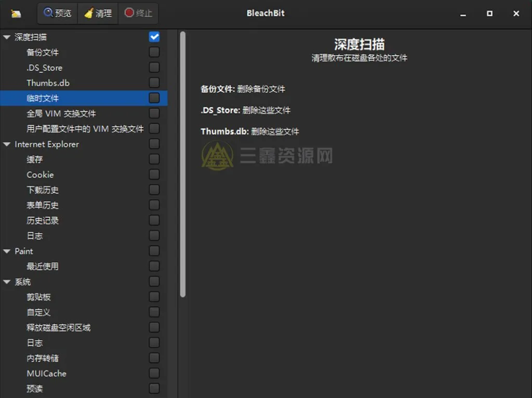Select the 备份文件 row

pyautogui.click(x=84, y=52)
